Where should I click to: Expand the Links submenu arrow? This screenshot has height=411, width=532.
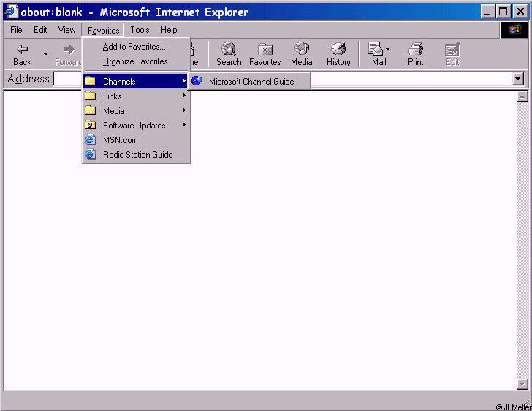pos(184,96)
